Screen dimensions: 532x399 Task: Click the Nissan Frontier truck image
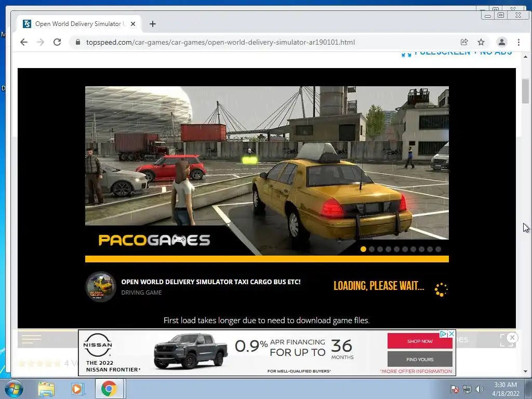tap(190, 352)
